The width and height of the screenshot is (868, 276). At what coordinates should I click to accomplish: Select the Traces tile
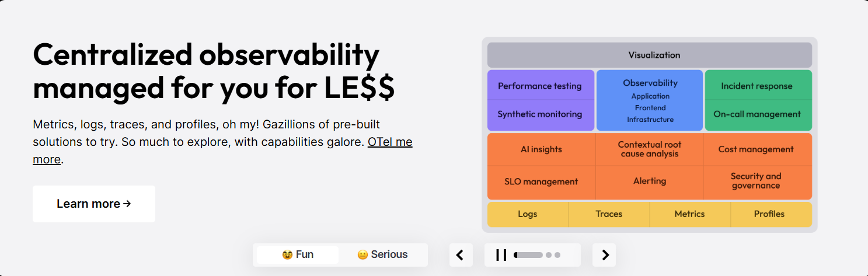(609, 214)
